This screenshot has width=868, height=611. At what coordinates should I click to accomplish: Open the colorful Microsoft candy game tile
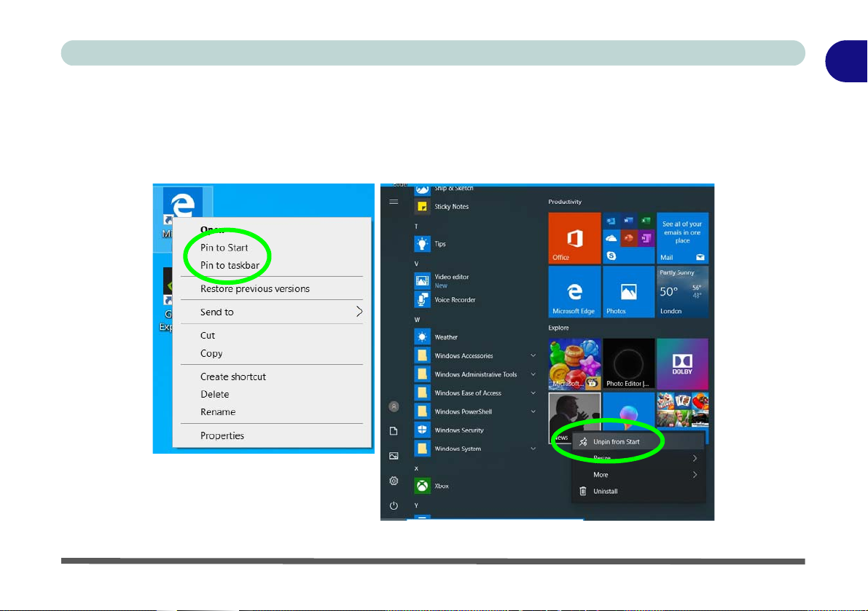574,364
